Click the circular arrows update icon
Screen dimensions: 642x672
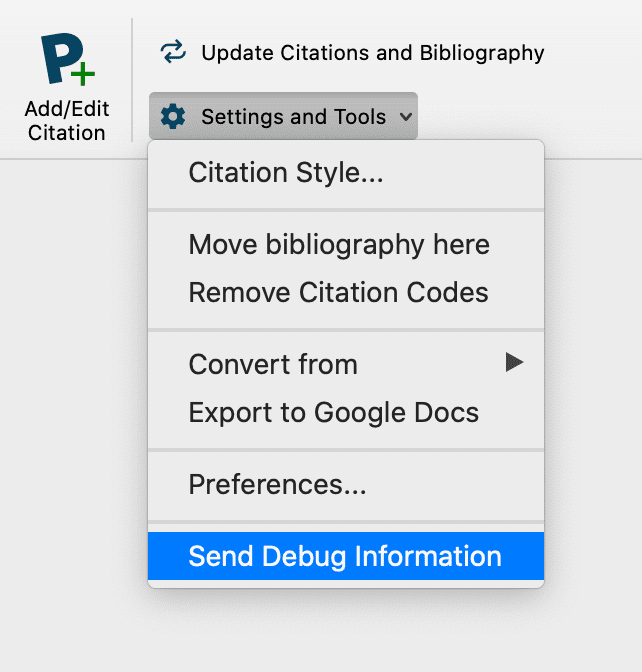pos(174,53)
